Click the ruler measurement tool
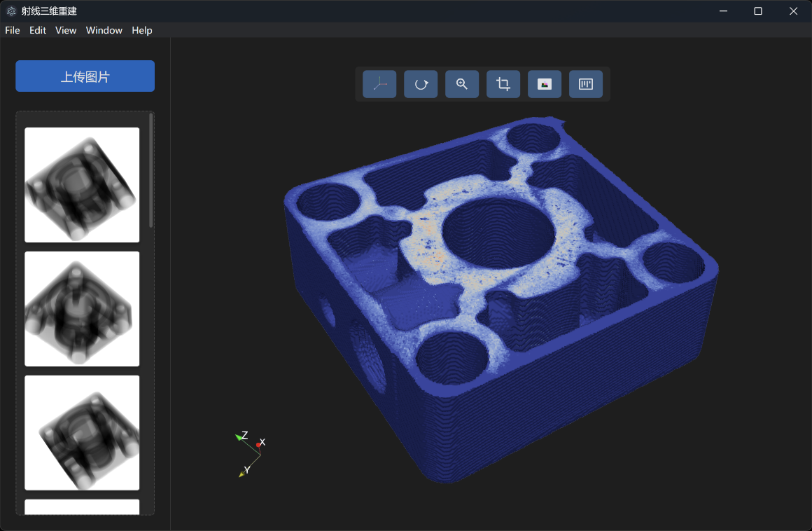This screenshot has width=812, height=531. click(x=586, y=84)
